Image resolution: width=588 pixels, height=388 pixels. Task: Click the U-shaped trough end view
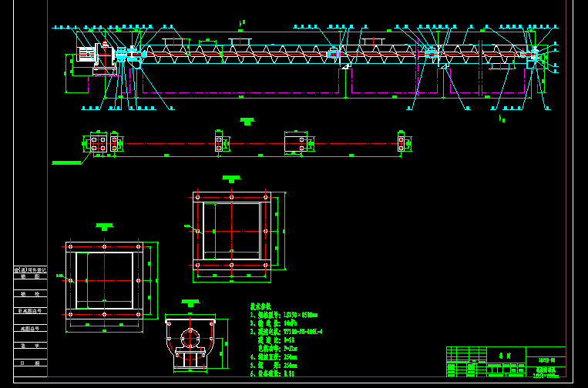tap(189, 339)
